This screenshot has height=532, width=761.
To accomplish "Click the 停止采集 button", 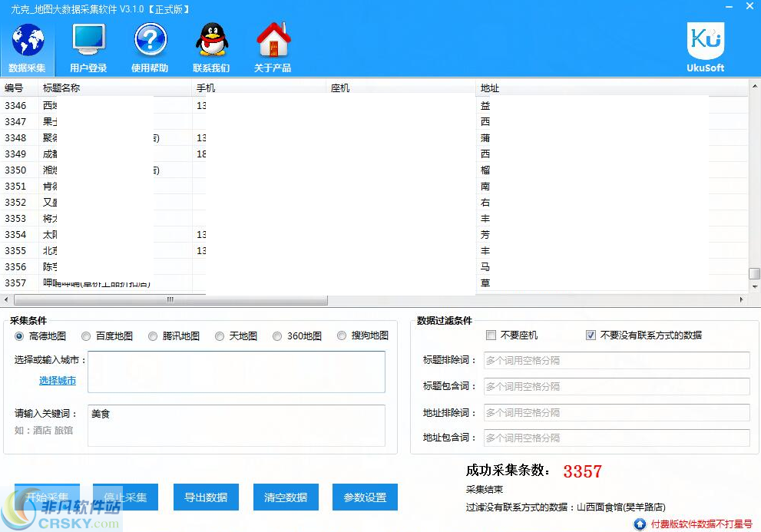I will coord(125,497).
